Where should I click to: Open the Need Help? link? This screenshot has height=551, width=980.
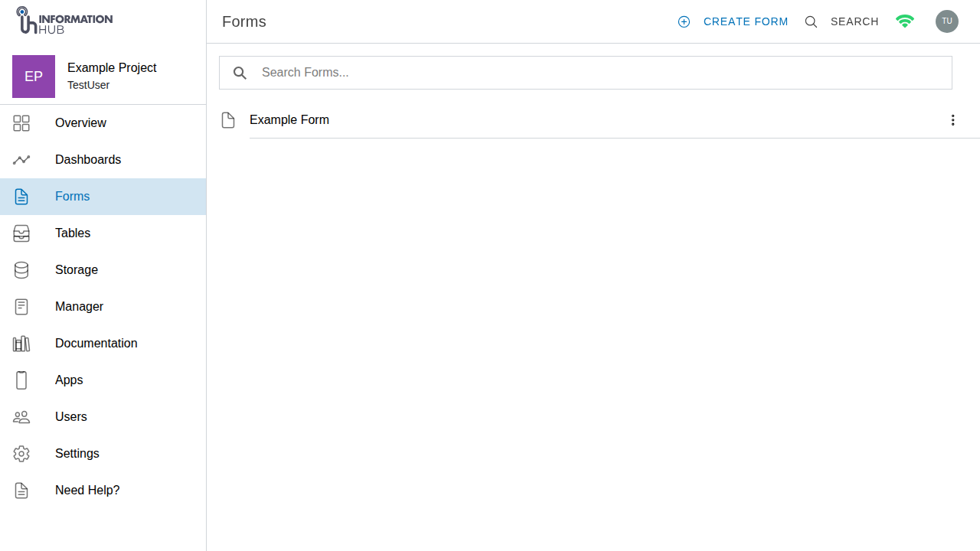(87, 491)
